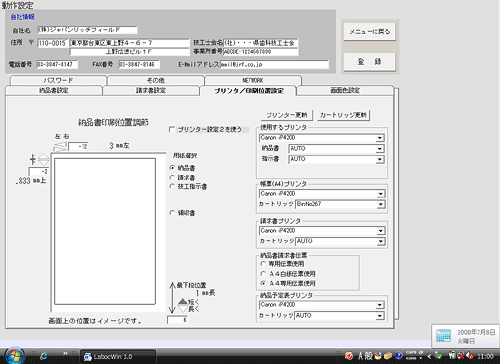Open the 帳票(A4)プリンタ printer dropdown
Viewport: 500px width, 364px height.
[381, 194]
